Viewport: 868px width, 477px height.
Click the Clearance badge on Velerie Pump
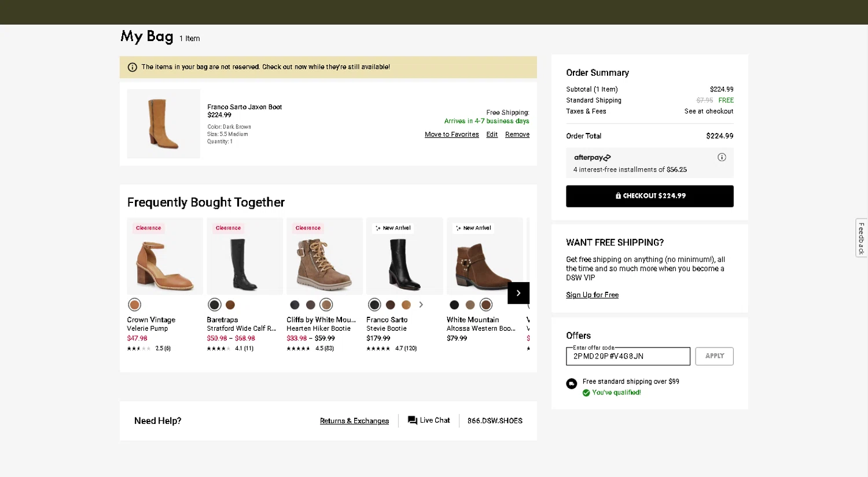click(149, 228)
